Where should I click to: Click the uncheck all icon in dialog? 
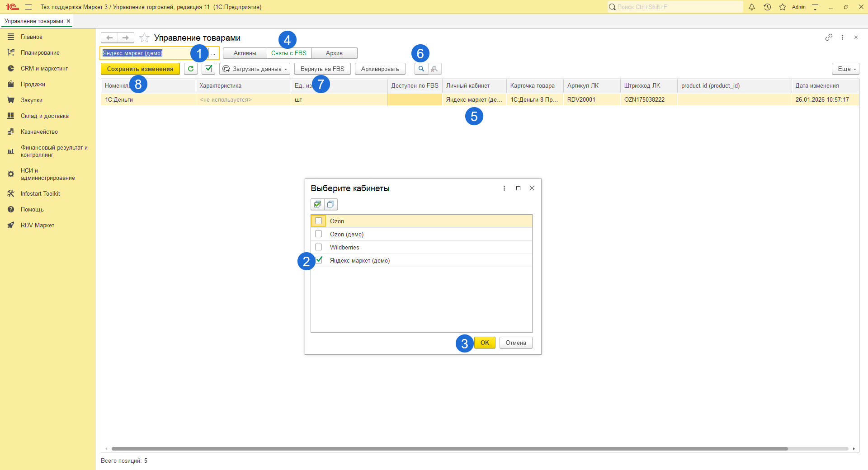(x=331, y=204)
